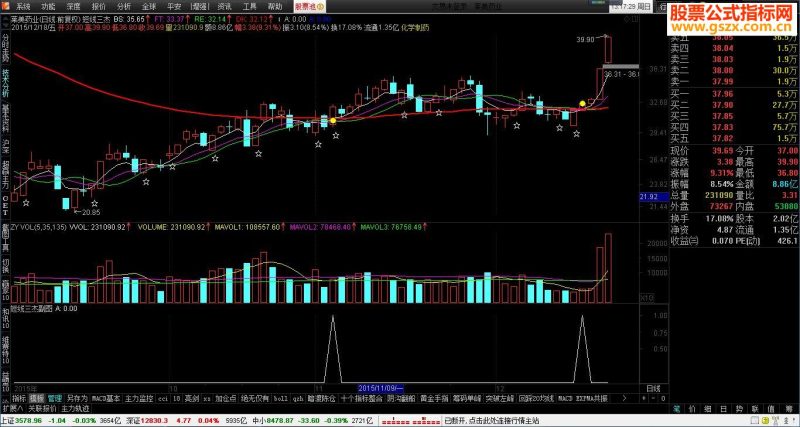The width and height of the screenshot is (800, 427).
Task: Click the 买一 37.96 order book row
Action: [x=733, y=94]
